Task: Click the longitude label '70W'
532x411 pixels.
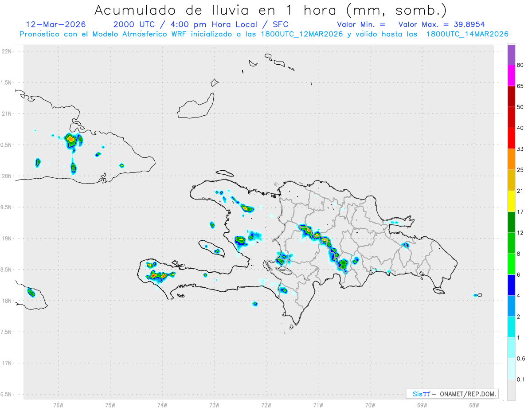Action: pos(370,405)
